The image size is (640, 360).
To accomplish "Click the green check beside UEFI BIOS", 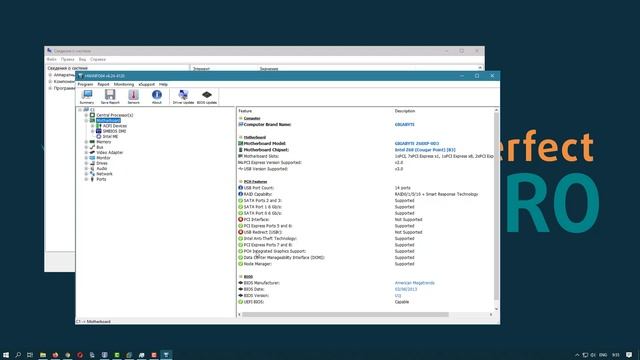I will (240, 302).
